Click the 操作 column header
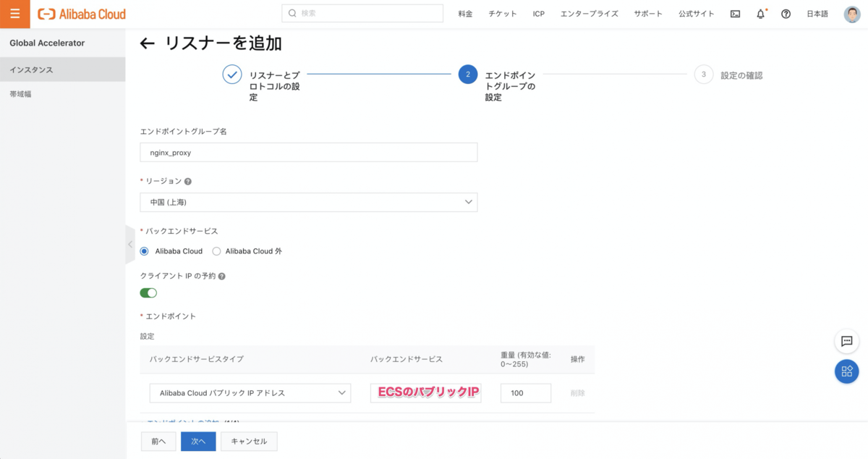The width and height of the screenshot is (868, 459). pos(577,359)
